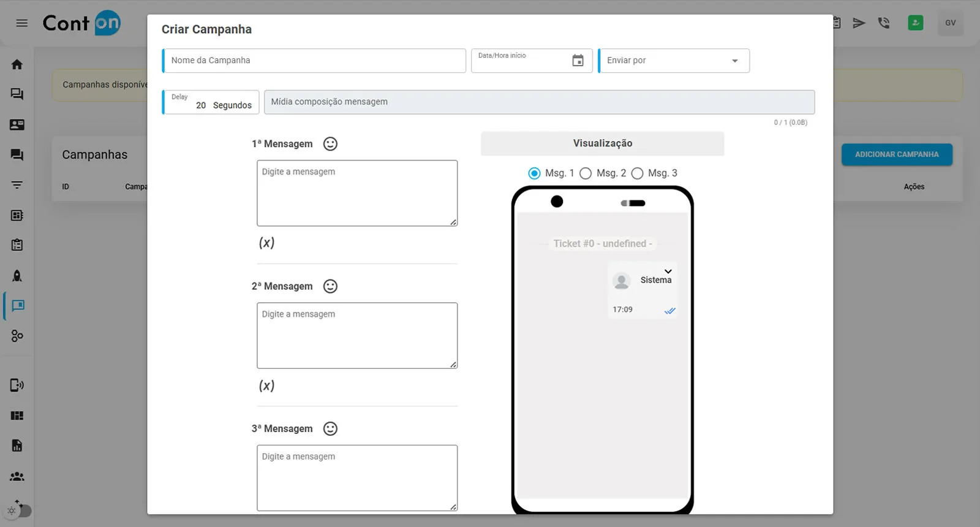Open the calendar date picker icon
This screenshot has width=980, height=527.
[578, 61]
